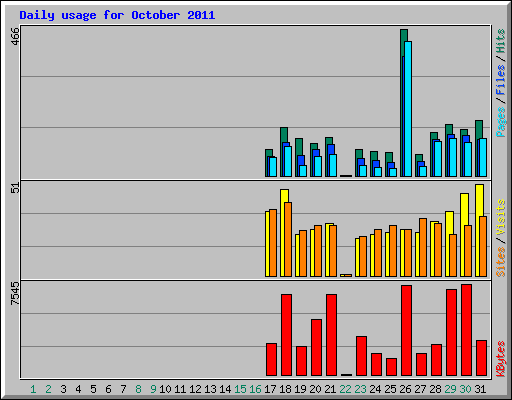Image resolution: width=512 pixels, height=400 pixels.
Task: Click the green 'Hits' legend label
Action: tap(501, 41)
